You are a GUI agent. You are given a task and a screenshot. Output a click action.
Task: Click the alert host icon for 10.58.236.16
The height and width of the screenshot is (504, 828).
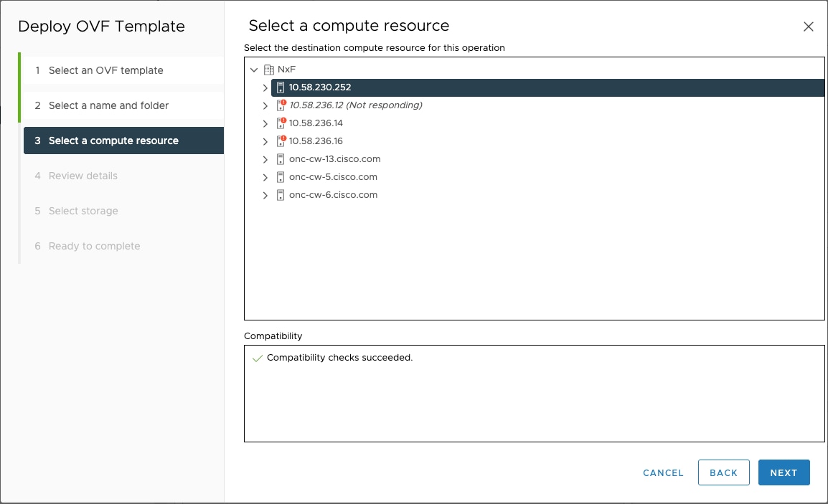(281, 141)
